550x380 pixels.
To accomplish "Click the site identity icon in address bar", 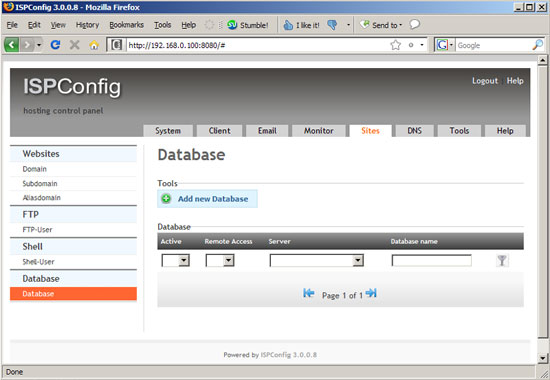I will pos(116,45).
